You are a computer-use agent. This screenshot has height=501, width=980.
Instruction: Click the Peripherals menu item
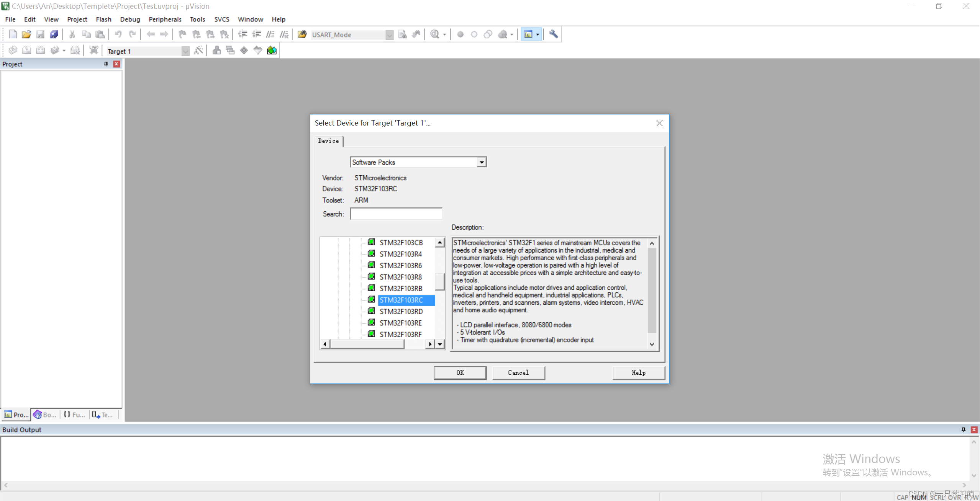[164, 19]
